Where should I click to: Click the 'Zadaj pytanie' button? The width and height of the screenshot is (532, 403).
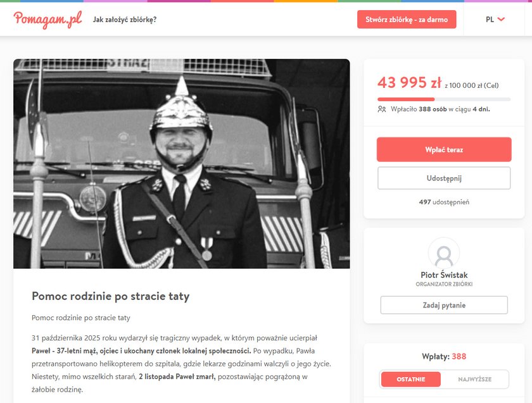tap(444, 305)
